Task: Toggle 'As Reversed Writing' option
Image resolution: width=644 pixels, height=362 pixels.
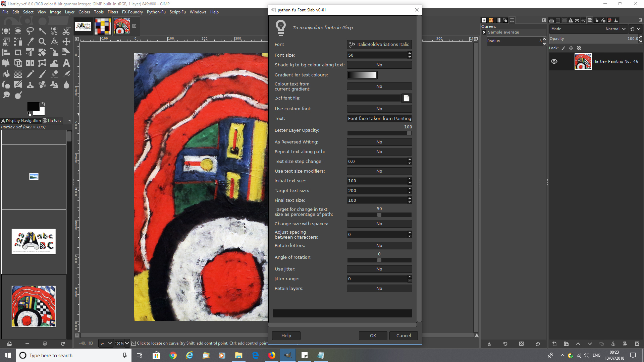Action: coord(379,142)
